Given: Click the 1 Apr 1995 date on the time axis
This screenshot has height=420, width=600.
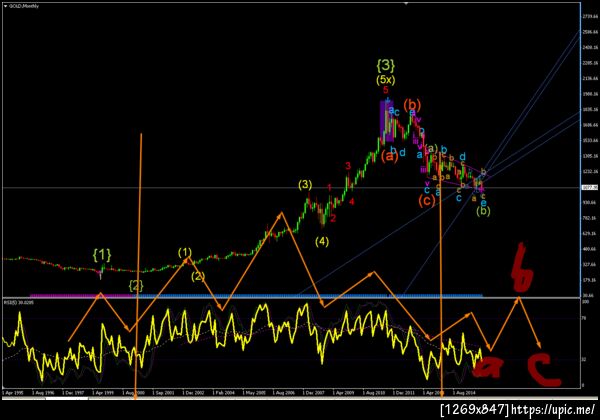Looking at the screenshot, I should (14, 392).
